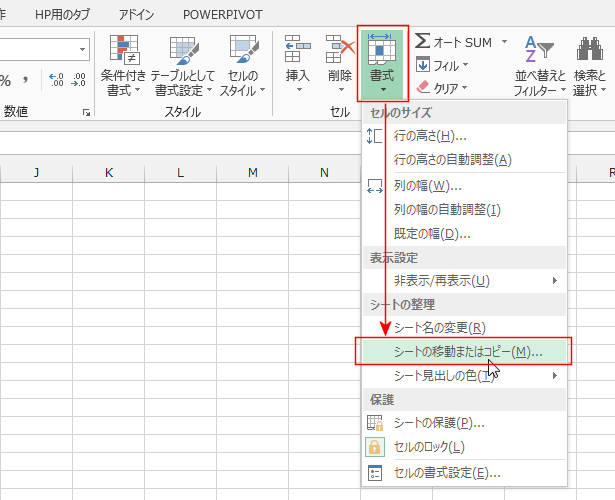This screenshot has height=500, width=615.
Task: Open the フィル dropdown
Action: [465, 65]
